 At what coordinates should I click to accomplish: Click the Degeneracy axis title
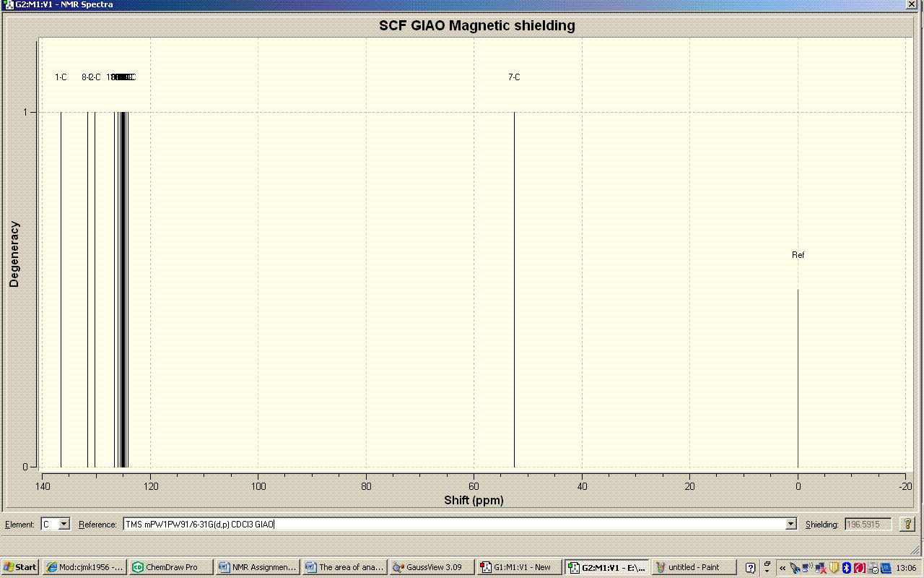coord(14,254)
